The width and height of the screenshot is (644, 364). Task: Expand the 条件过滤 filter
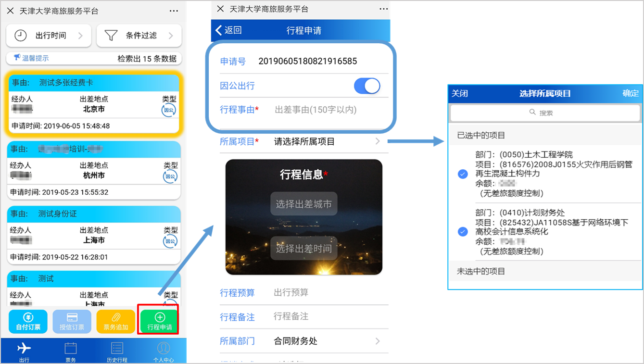point(139,36)
